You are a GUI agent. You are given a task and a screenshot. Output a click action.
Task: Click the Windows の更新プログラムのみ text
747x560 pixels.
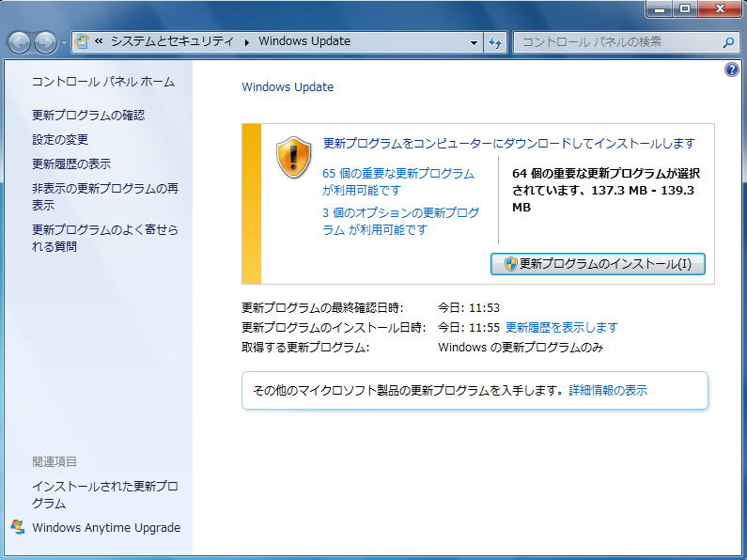click(x=521, y=348)
